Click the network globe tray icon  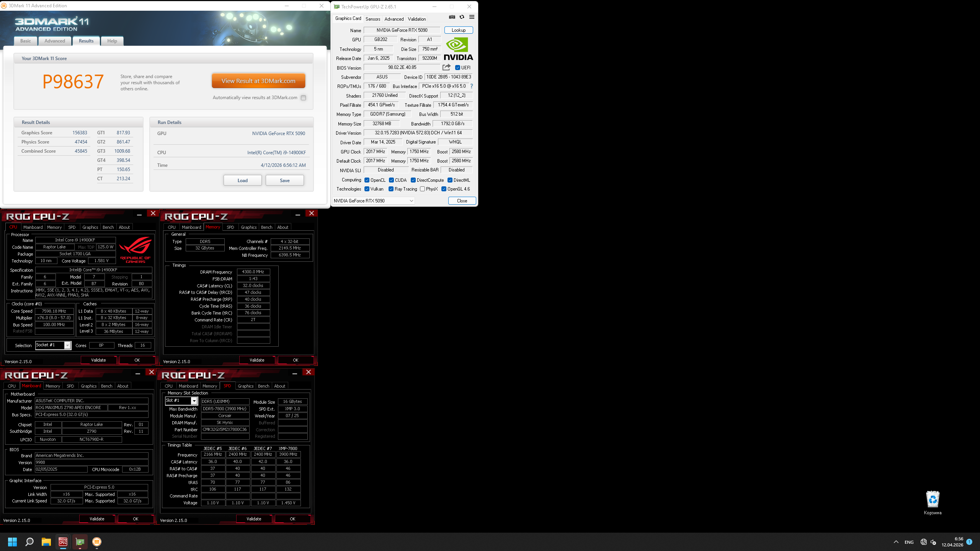click(923, 542)
